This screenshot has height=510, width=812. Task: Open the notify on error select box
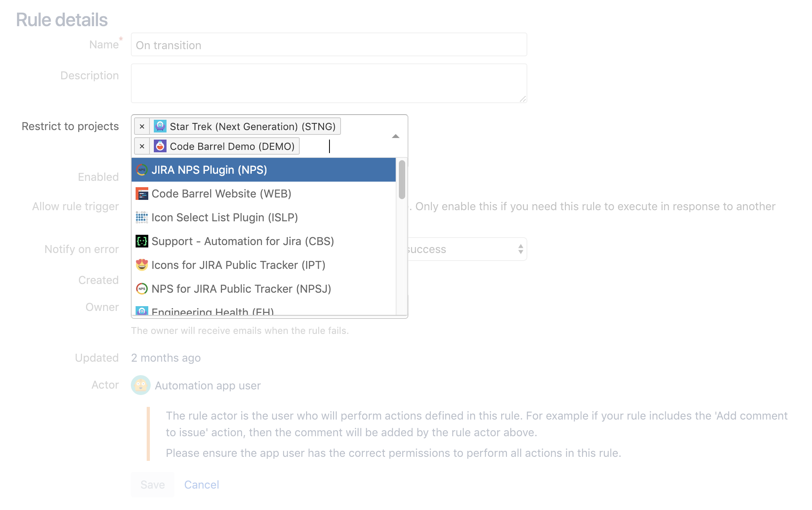(468, 249)
